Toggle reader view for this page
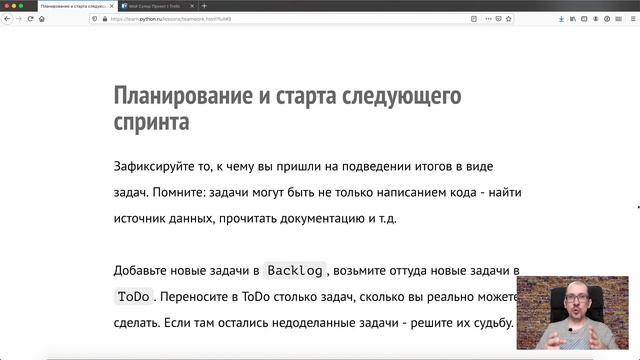Screen dimensions: 640x360 [x=474, y=19]
